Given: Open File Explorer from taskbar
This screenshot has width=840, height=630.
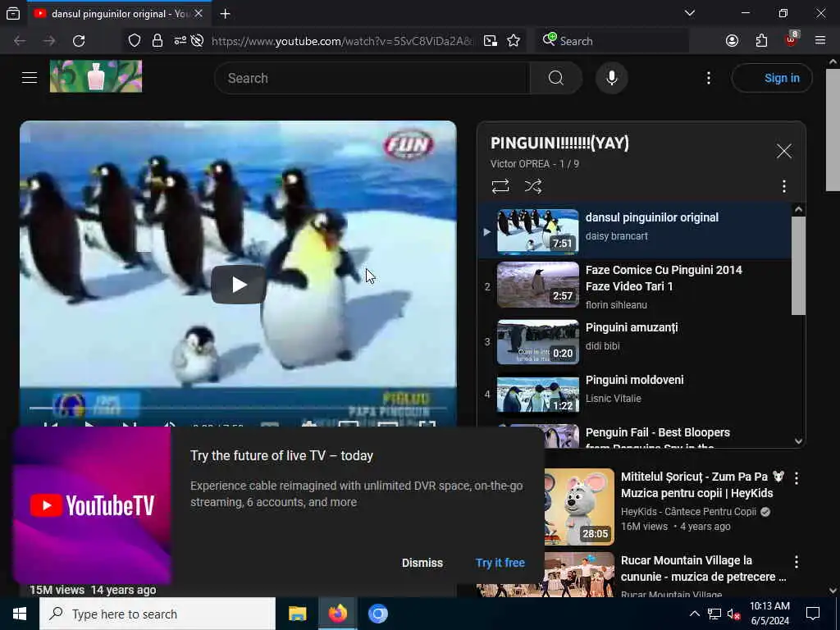Looking at the screenshot, I should coord(297,614).
